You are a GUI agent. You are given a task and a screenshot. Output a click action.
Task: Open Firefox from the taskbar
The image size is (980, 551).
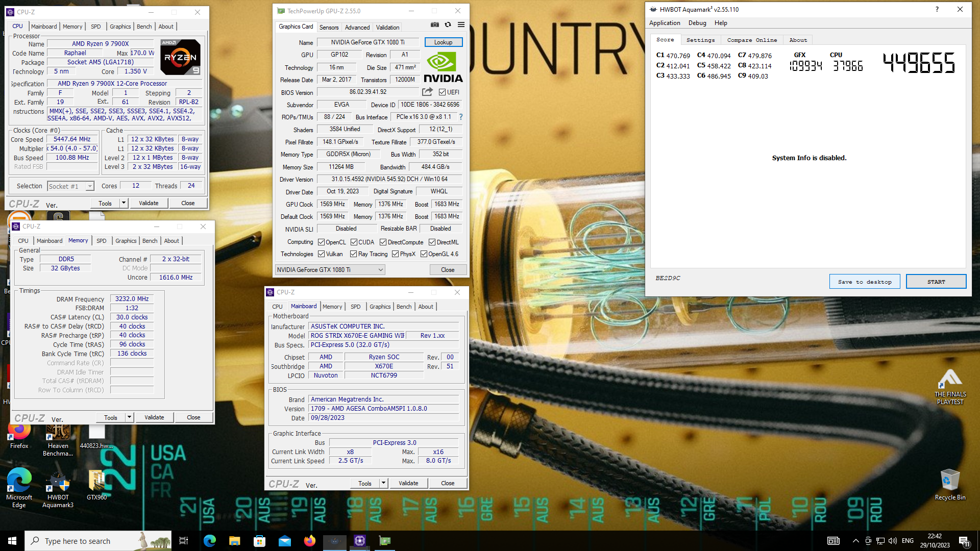click(x=310, y=541)
